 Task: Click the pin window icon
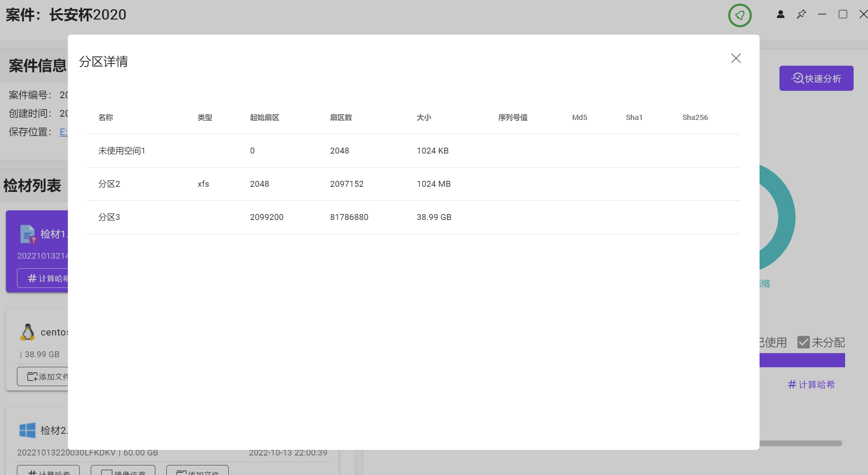tap(801, 14)
